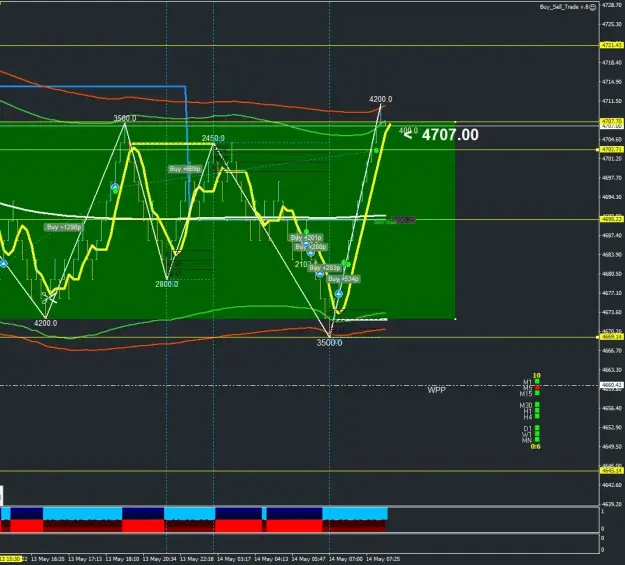Click the yellow 0:6 timer below MN
Screen dimensions: 625x565
click(x=536, y=447)
